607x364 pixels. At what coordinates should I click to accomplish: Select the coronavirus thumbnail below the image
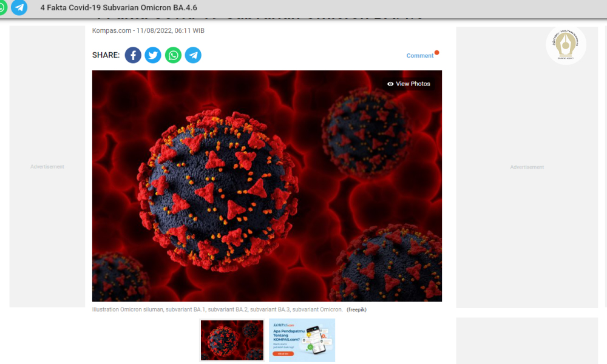click(232, 340)
